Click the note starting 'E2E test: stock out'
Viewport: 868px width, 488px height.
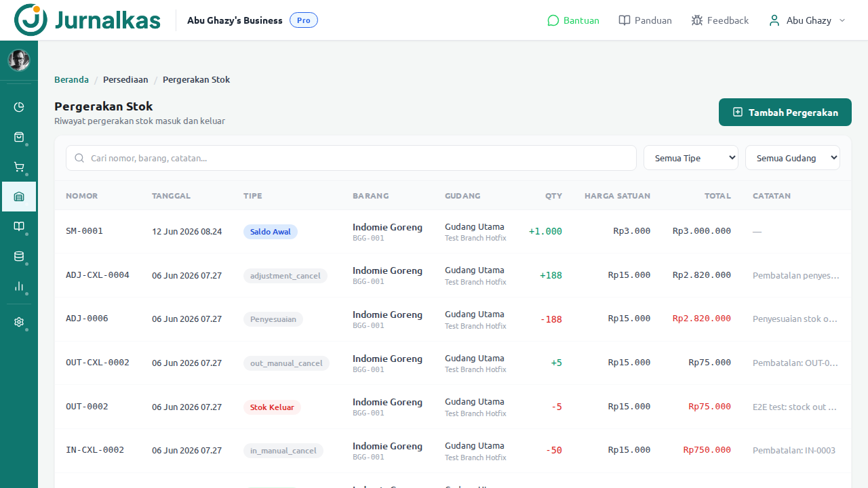(x=796, y=407)
